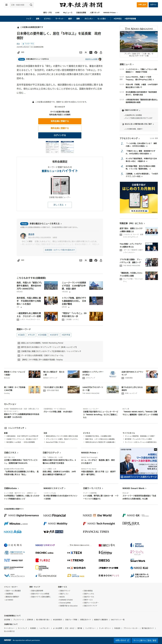
Task: Open the マーケット dropdown menu
Action: pos(60,19)
